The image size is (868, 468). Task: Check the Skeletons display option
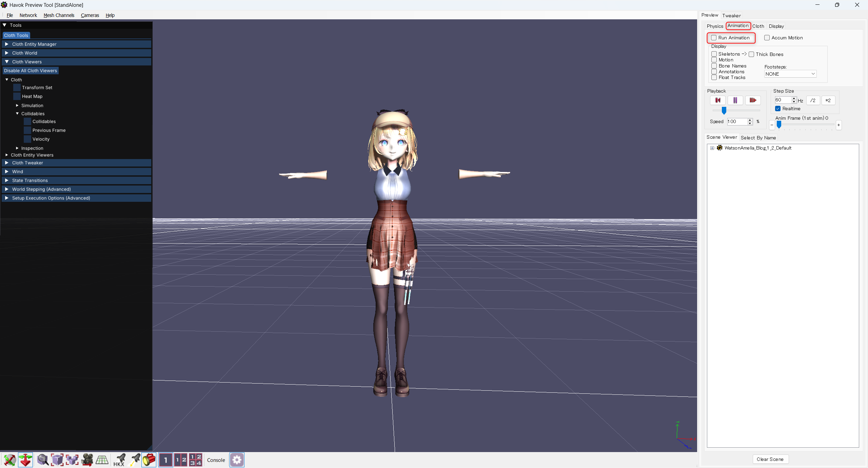(714, 54)
